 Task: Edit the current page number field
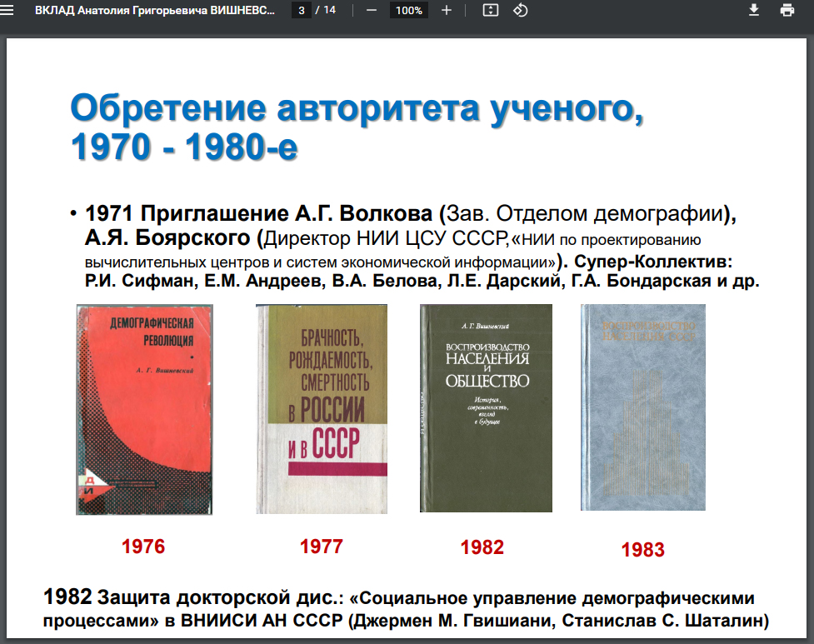coord(301,11)
